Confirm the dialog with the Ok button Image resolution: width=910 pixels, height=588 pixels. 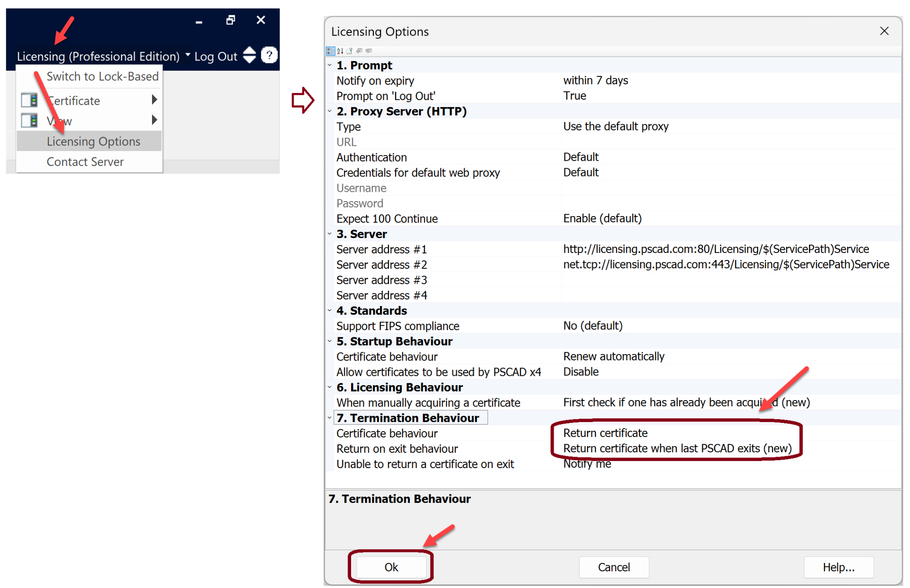pyautogui.click(x=391, y=567)
